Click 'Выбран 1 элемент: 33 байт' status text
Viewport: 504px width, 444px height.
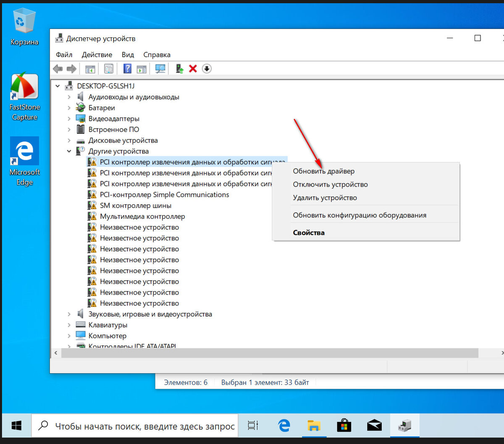point(265,382)
